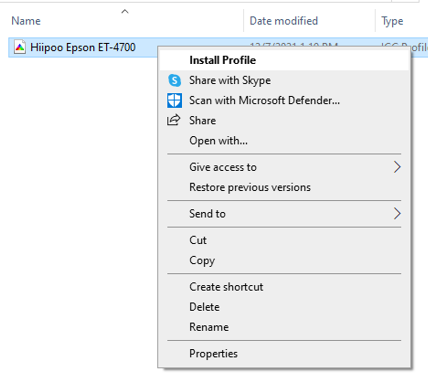Choose Open with... option
The height and width of the screenshot is (380, 428).
(x=284, y=140)
